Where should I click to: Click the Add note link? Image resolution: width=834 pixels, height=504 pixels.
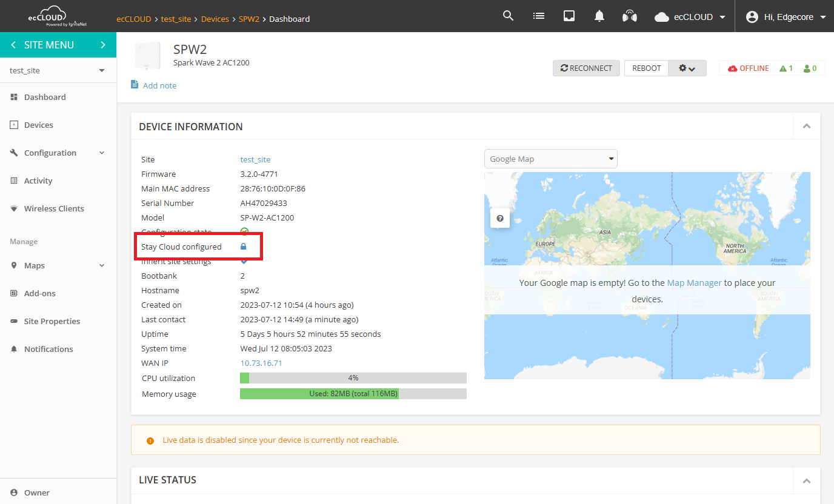pos(160,85)
